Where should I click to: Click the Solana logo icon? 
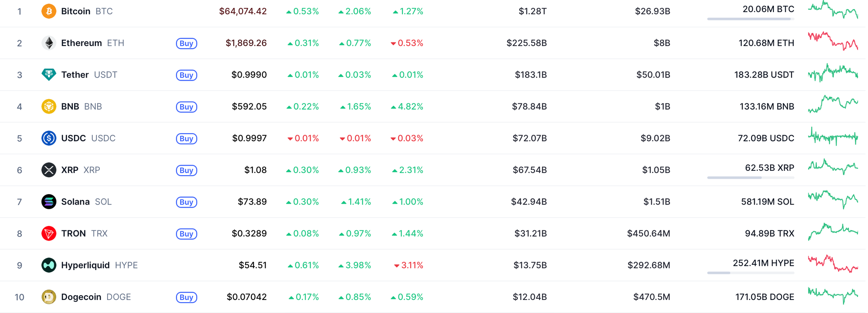pyautogui.click(x=49, y=202)
